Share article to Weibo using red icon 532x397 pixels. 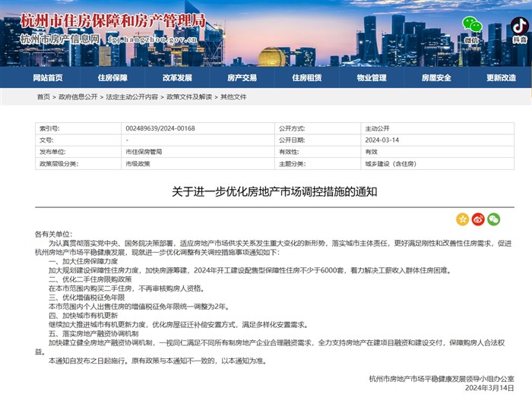tap(478, 219)
